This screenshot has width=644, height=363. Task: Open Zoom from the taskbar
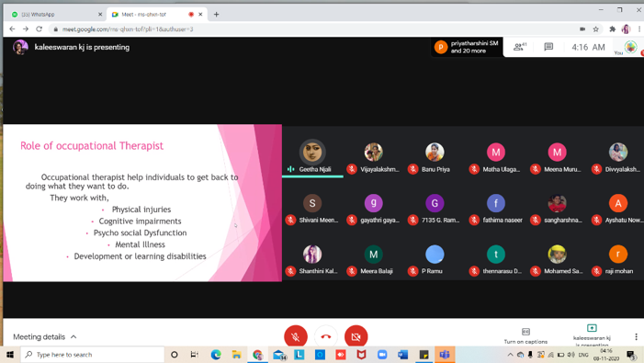382,355
